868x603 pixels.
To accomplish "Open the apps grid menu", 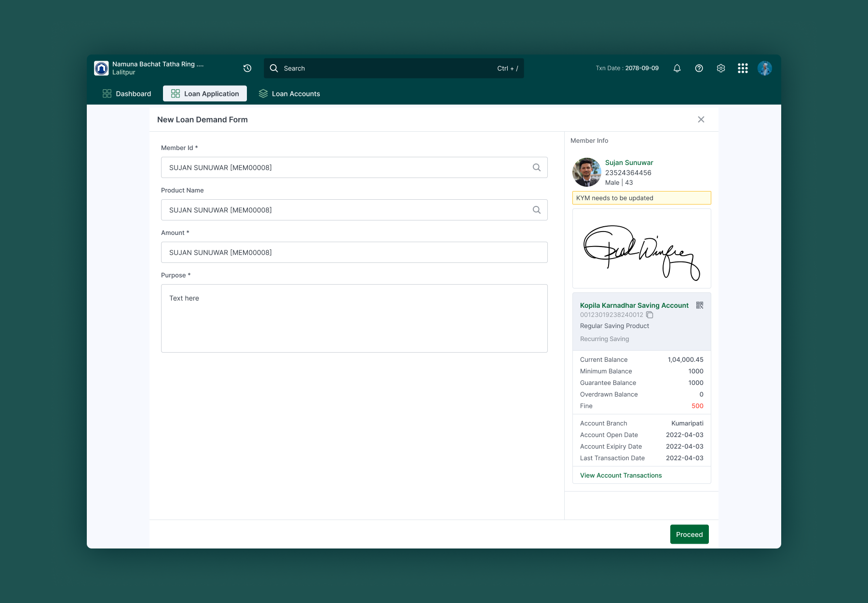I will [743, 68].
